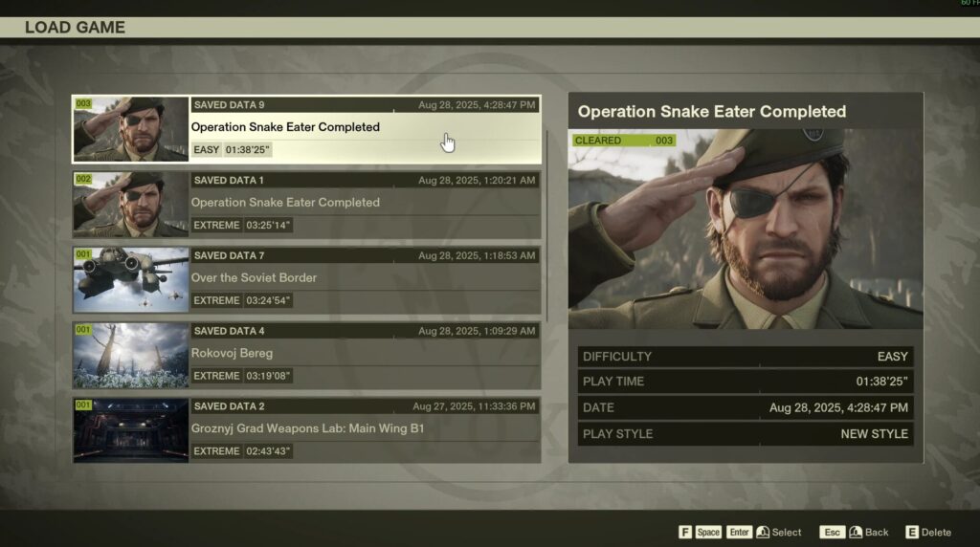
Task: Click the Enter key icon
Action: coord(739,532)
